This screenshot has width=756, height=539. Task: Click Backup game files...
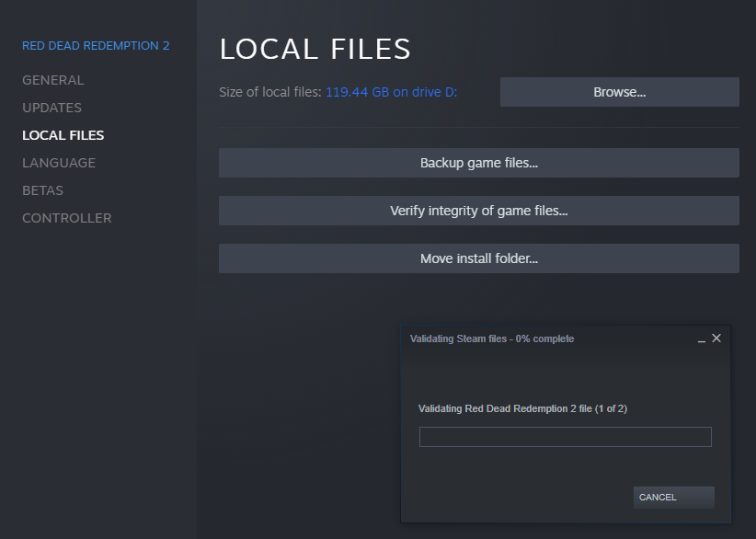(479, 163)
